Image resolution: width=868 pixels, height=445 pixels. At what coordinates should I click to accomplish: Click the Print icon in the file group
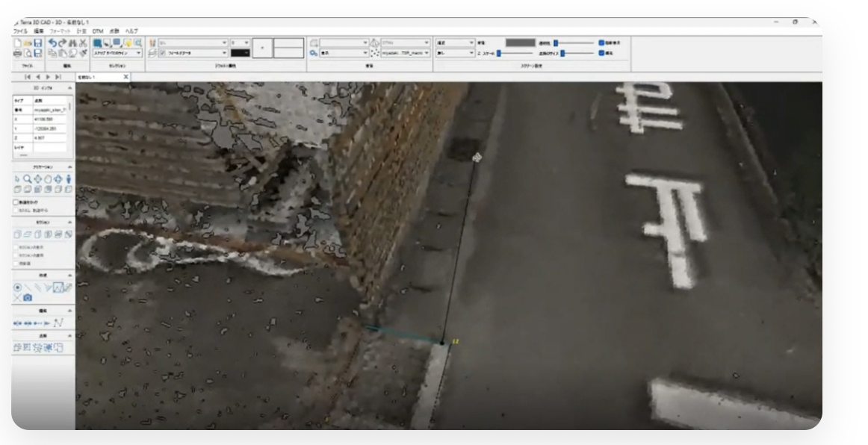pyautogui.click(x=16, y=54)
